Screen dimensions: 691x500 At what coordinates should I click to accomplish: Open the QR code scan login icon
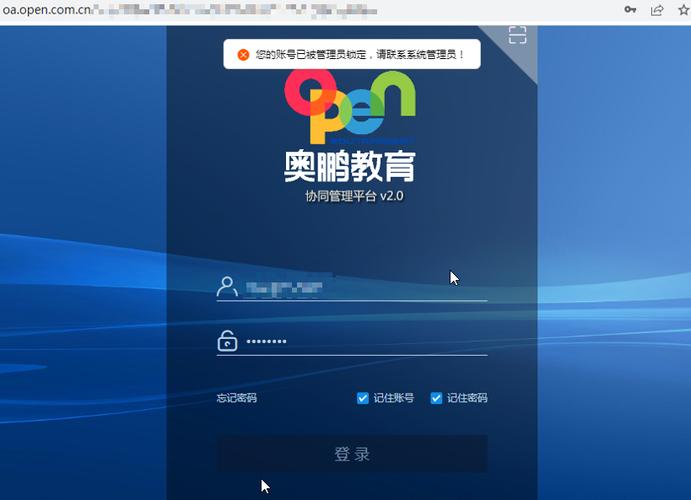[517, 35]
